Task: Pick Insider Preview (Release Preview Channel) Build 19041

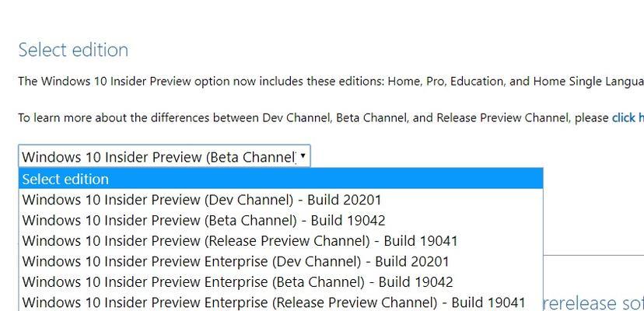Action: (x=281, y=241)
